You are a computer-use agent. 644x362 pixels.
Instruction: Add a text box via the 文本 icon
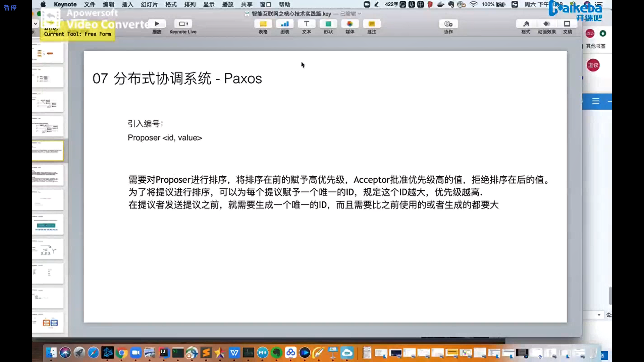point(307,24)
